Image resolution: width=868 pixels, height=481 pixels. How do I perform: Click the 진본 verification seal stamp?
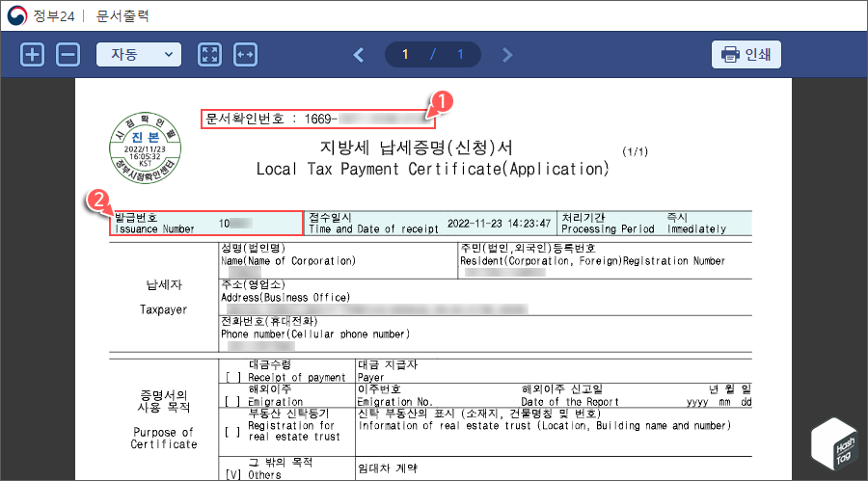click(145, 147)
